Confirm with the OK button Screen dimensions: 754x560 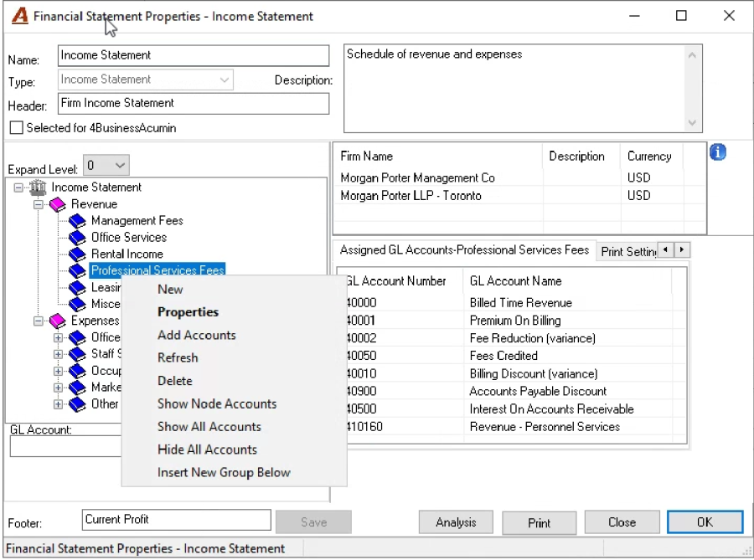tap(705, 522)
